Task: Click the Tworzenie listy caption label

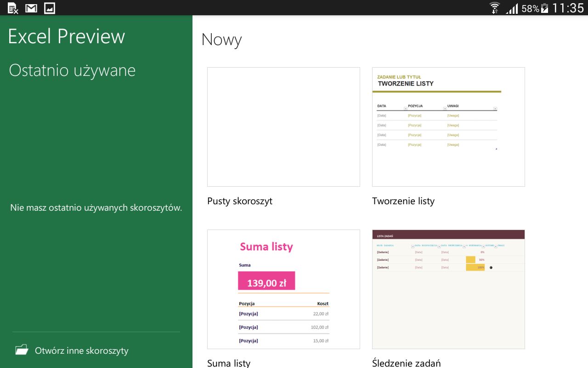Action: [x=403, y=201]
